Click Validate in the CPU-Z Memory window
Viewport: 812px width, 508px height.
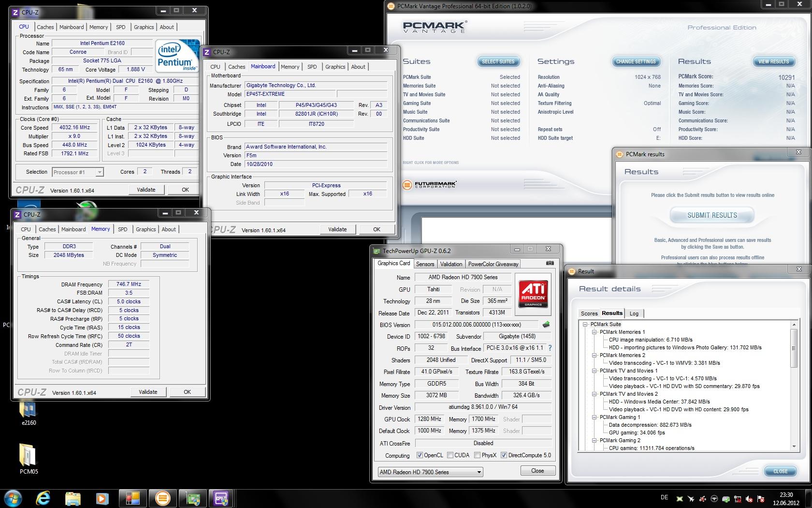148,392
